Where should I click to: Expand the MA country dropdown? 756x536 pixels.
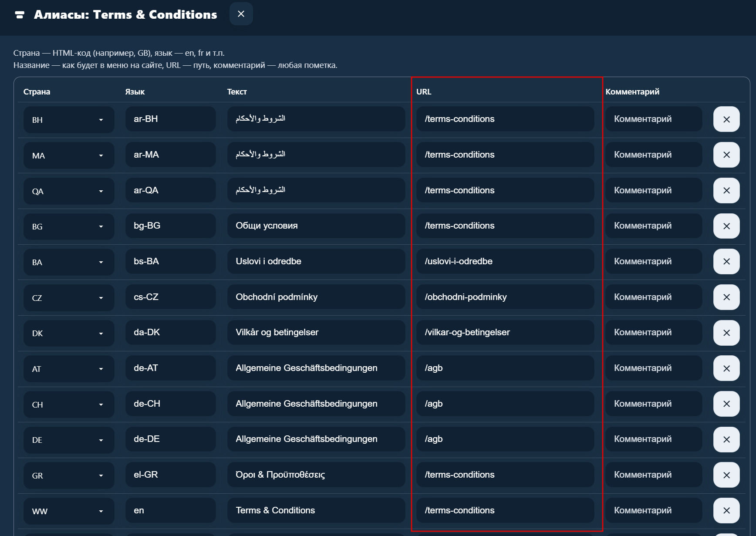tap(69, 155)
